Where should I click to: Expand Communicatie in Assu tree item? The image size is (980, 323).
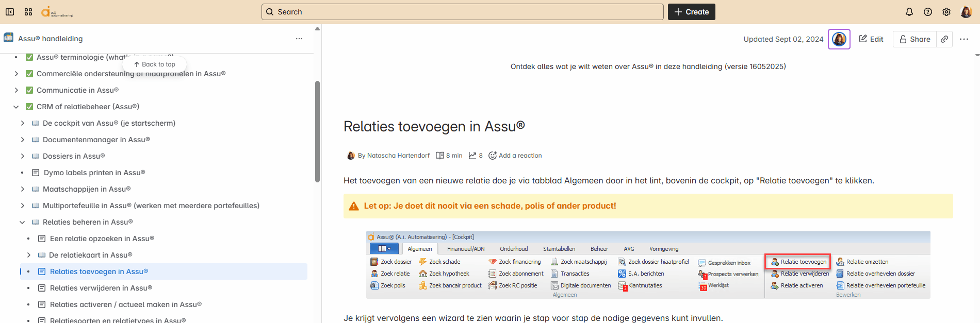pos(16,90)
